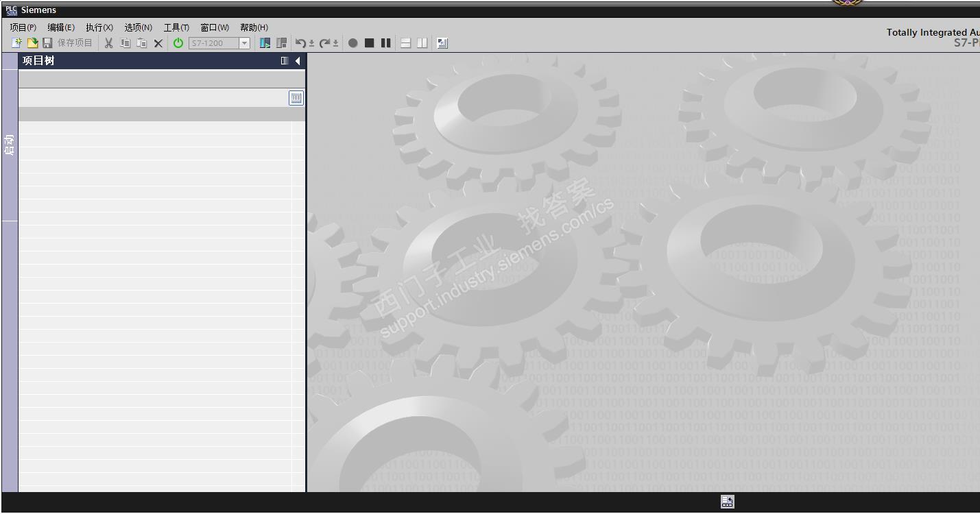Viewport: 980px width, 514px height.
Task: Collapse the 项目树 panel with the arrow
Action: [x=298, y=61]
